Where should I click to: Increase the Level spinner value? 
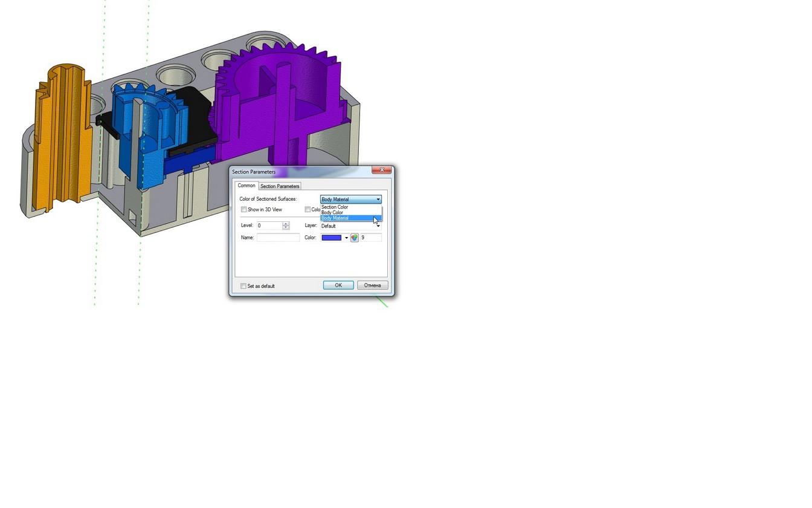[286, 224]
